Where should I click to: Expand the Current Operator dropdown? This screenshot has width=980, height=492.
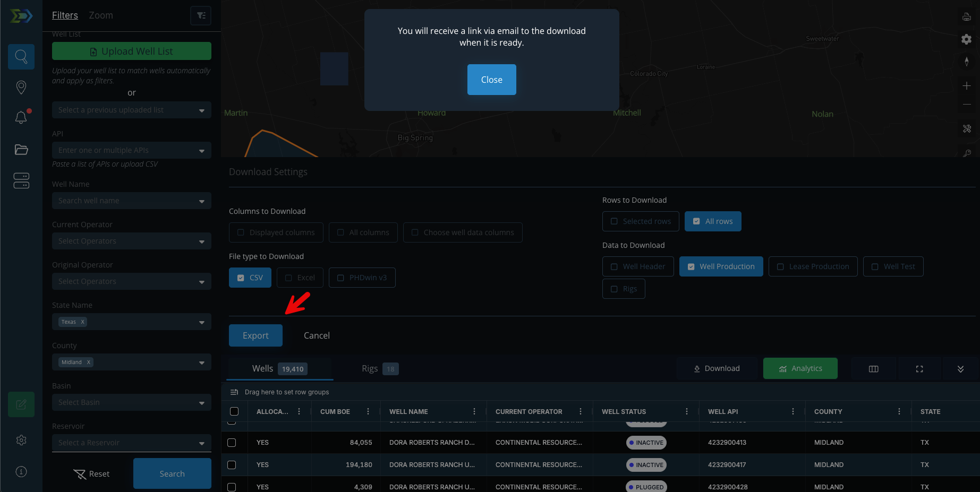click(x=132, y=241)
